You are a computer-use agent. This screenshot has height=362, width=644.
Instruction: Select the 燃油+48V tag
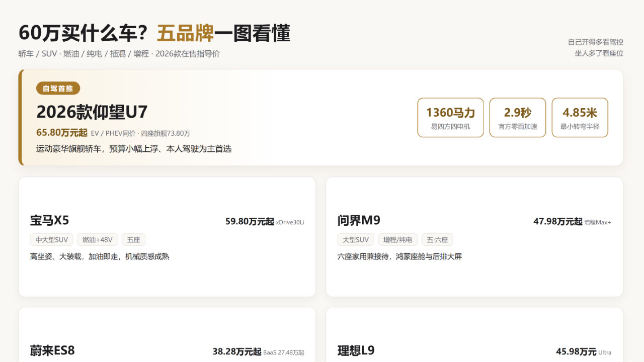(98, 240)
